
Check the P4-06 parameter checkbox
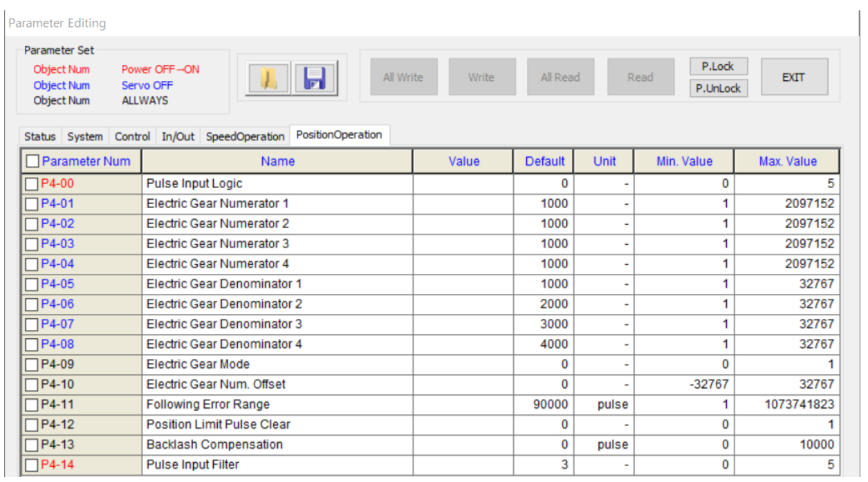(31, 304)
